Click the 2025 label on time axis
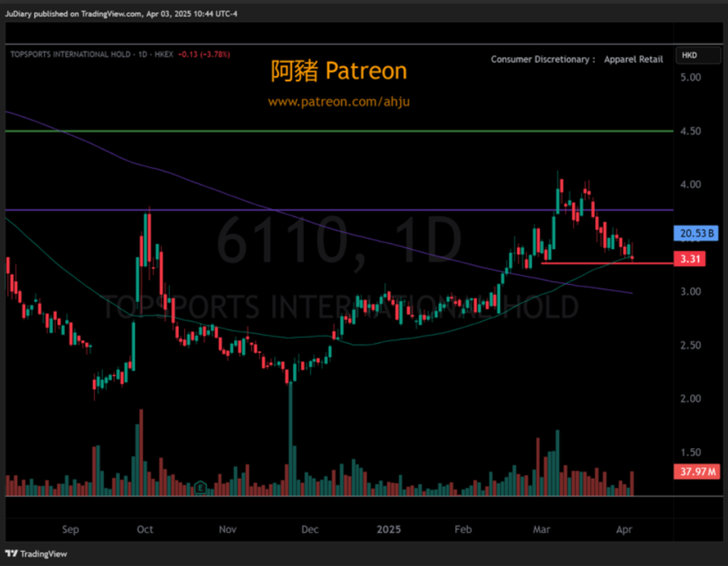 point(389,529)
